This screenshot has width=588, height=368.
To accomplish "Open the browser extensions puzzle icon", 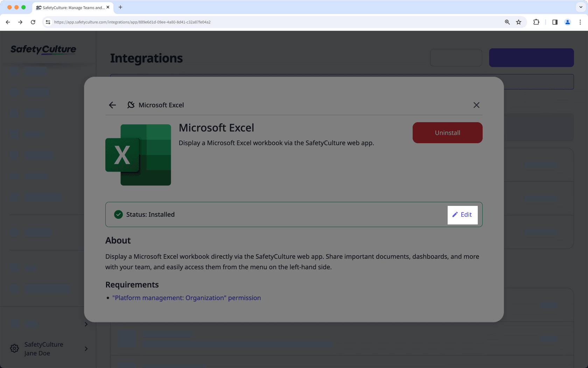I will coord(536,22).
